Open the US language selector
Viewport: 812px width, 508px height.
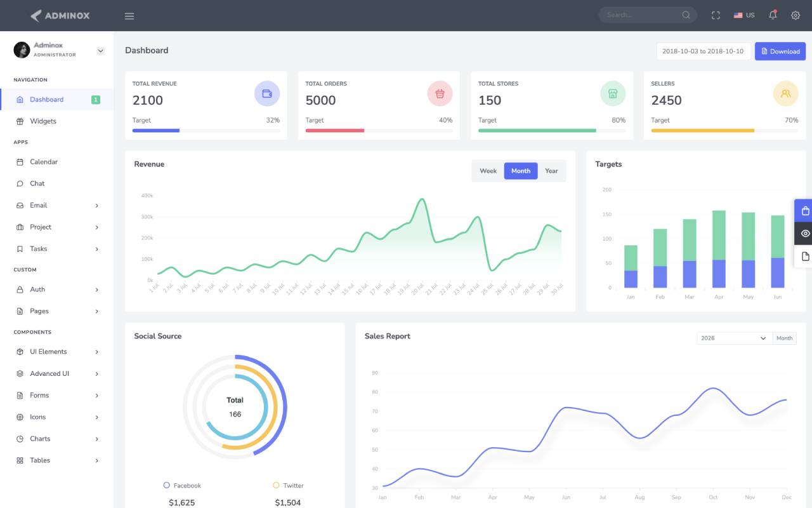744,15
